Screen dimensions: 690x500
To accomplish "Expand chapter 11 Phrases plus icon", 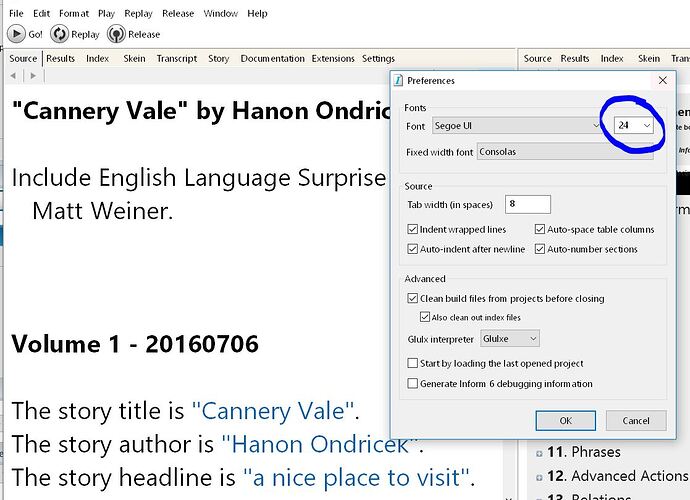I will click(541, 452).
